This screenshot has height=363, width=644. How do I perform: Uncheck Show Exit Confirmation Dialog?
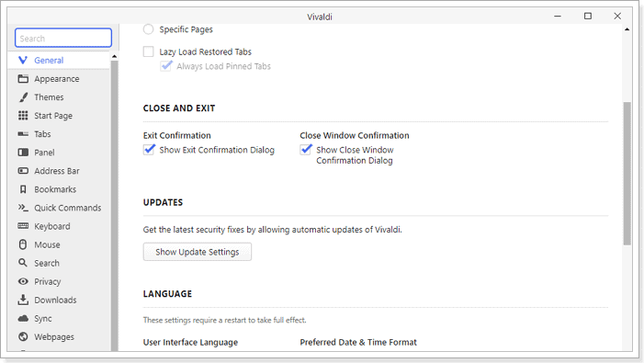pos(149,150)
